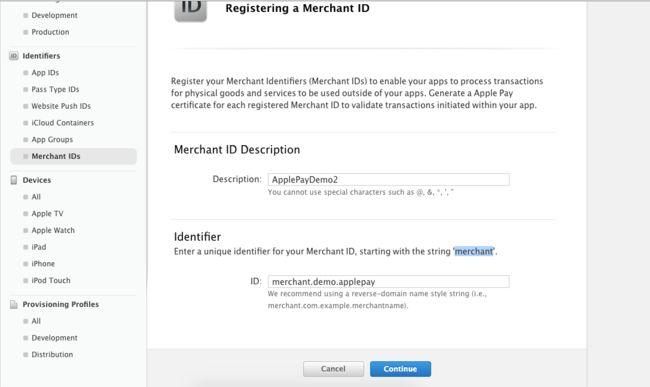Click the large ID badge icon
Image resolution: width=650 pixels, height=387 pixels.
point(190,9)
